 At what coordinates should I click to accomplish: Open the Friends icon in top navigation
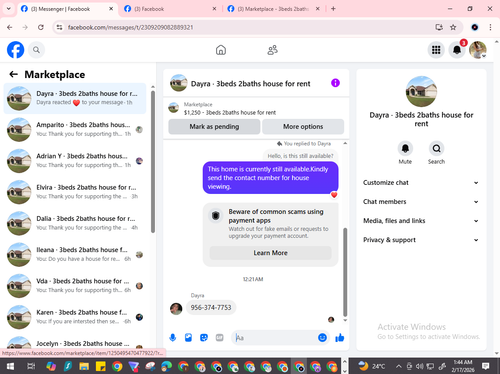pos(272,50)
